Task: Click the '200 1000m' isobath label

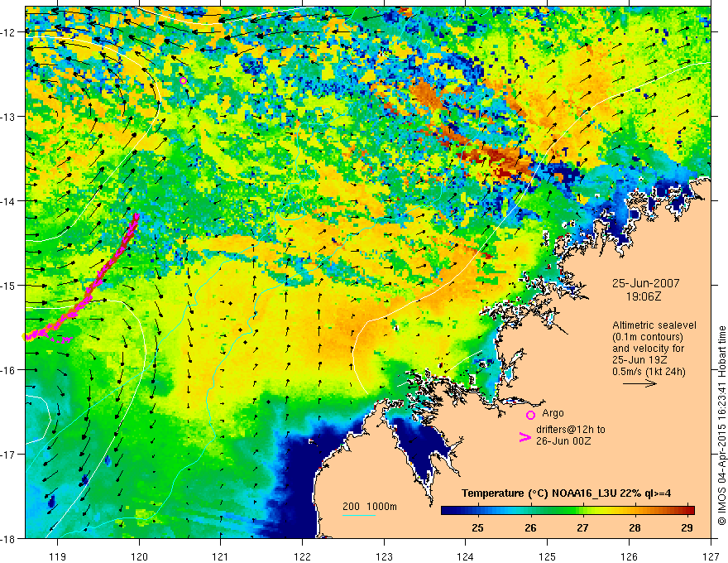Action: tap(370, 507)
